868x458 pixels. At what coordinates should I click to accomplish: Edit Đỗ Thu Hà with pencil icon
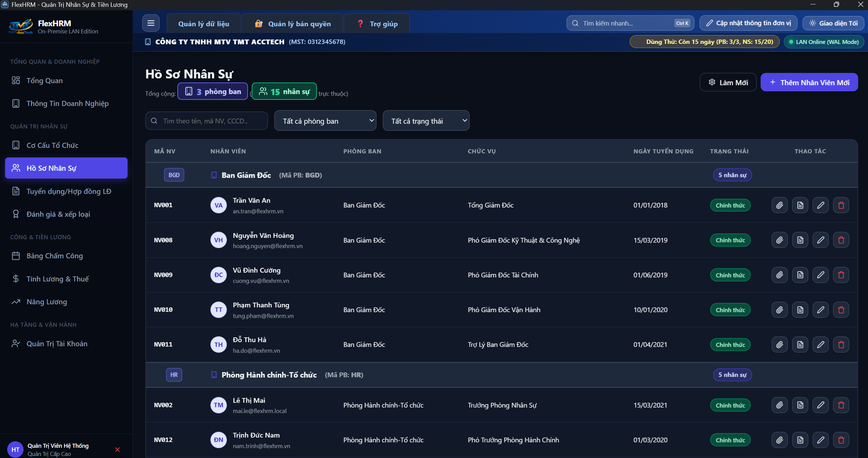pos(820,345)
